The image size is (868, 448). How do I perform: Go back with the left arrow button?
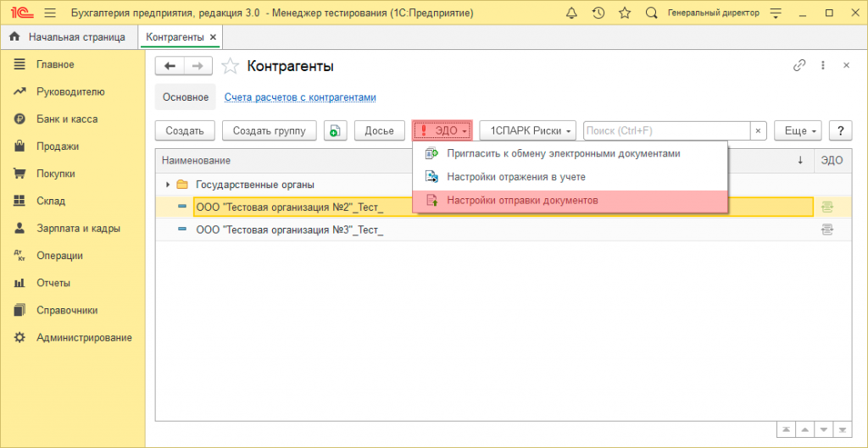tap(170, 66)
